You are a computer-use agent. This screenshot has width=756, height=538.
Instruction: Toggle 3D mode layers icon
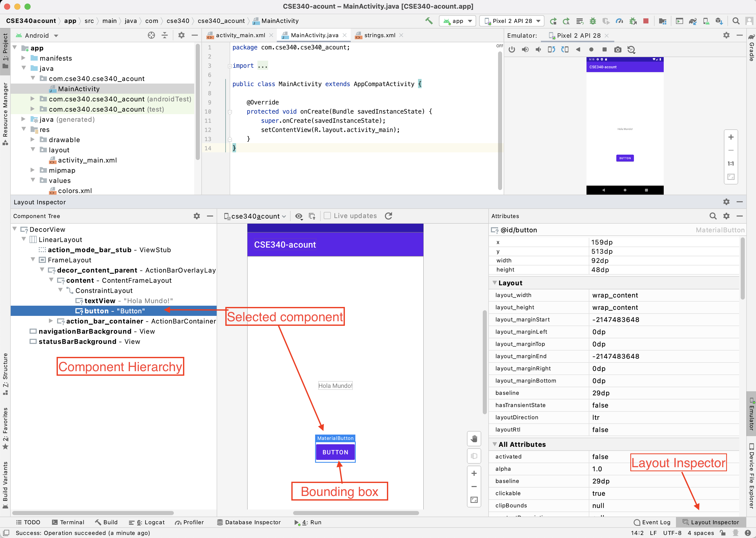click(474, 456)
